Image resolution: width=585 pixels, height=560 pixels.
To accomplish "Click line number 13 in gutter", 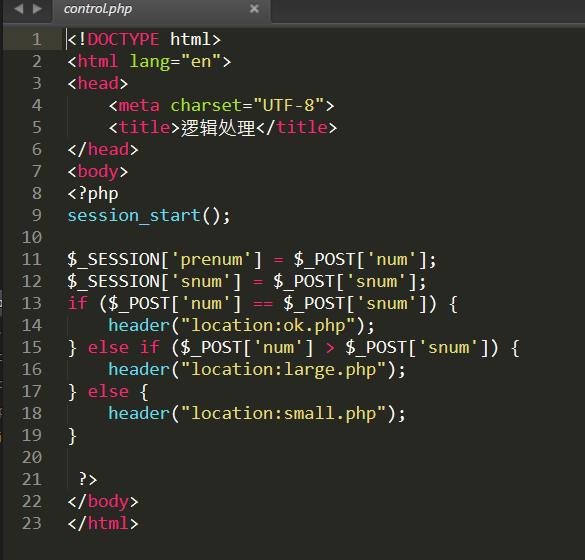I will point(32,303).
